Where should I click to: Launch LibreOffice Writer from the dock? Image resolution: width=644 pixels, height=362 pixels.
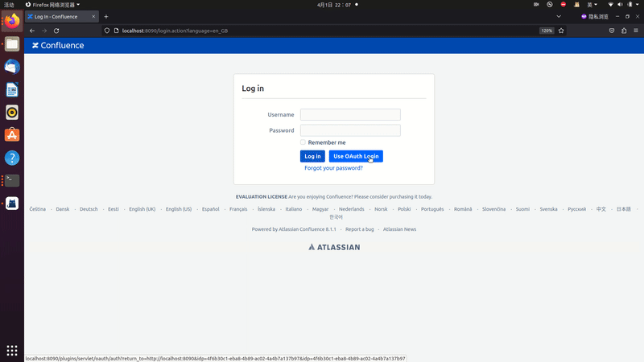point(12,89)
